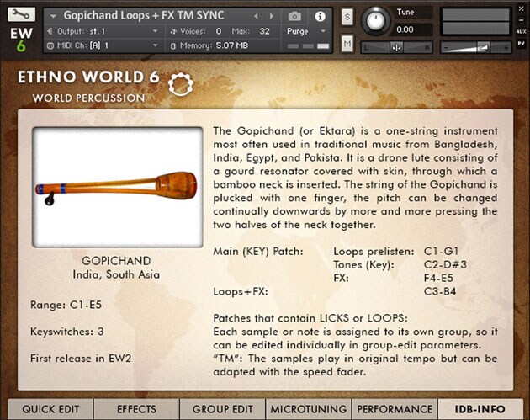The width and height of the screenshot is (530, 420).
Task: Mute the instrument with M button
Action: [347, 43]
